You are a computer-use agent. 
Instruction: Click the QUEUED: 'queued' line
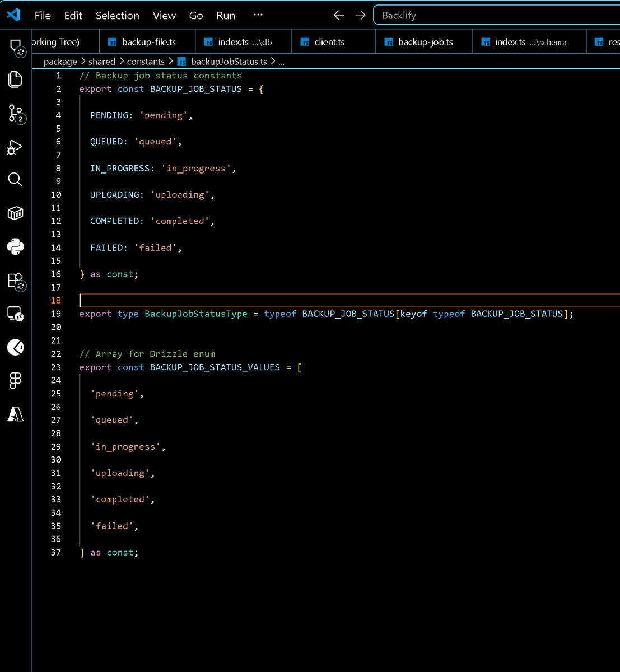click(x=136, y=142)
